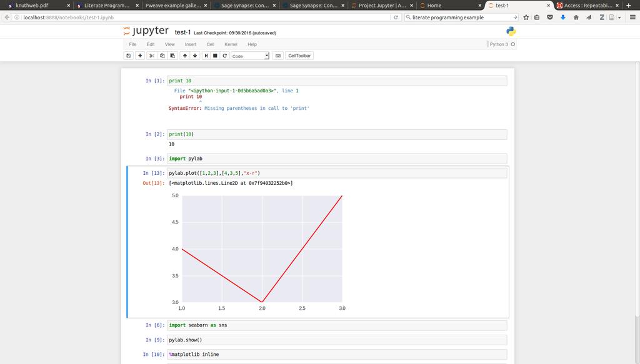Viewport: 640px width, 364px height.
Task: Click the literate programming example search field
Action: [461, 17]
